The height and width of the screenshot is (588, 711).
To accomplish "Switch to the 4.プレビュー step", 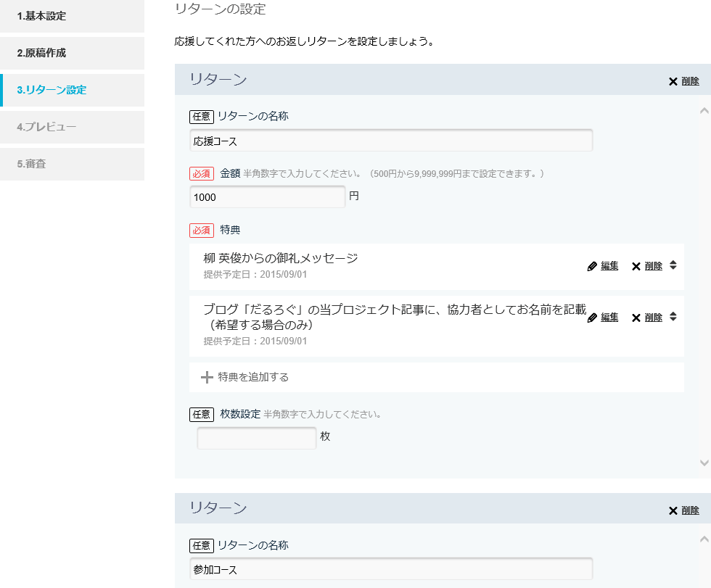I will coord(72,127).
